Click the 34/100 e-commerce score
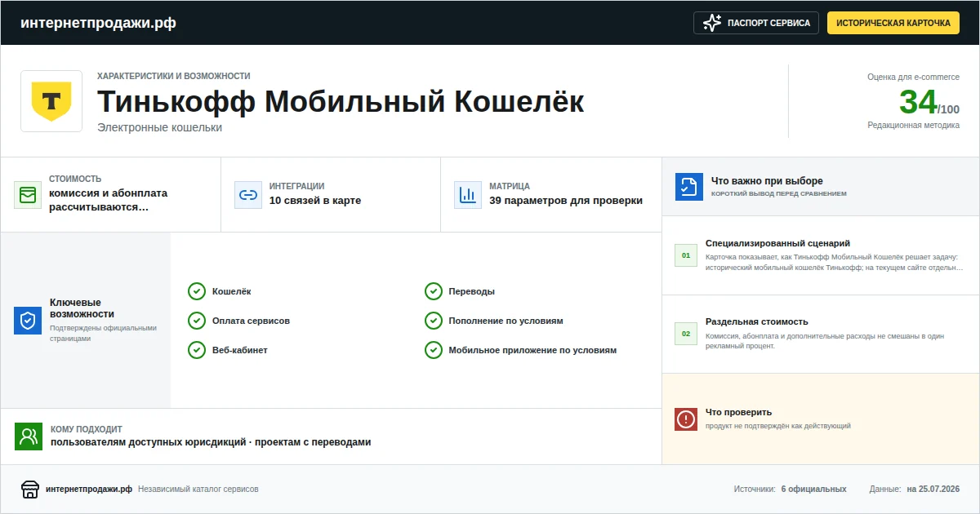 (929, 102)
